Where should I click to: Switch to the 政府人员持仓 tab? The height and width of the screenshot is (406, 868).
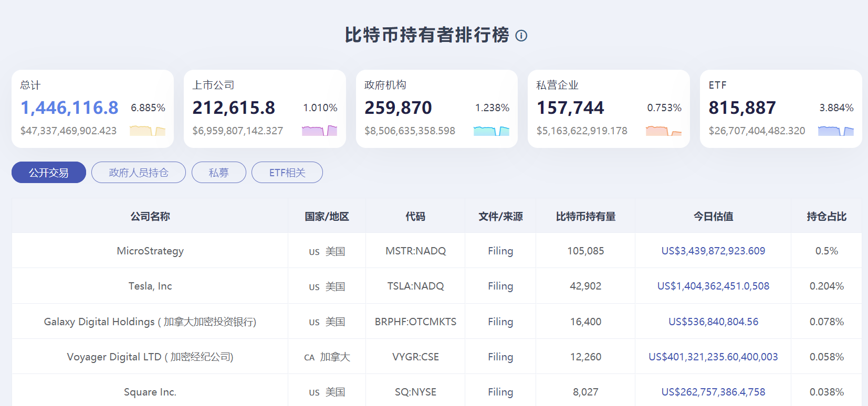(x=139, y=173)
